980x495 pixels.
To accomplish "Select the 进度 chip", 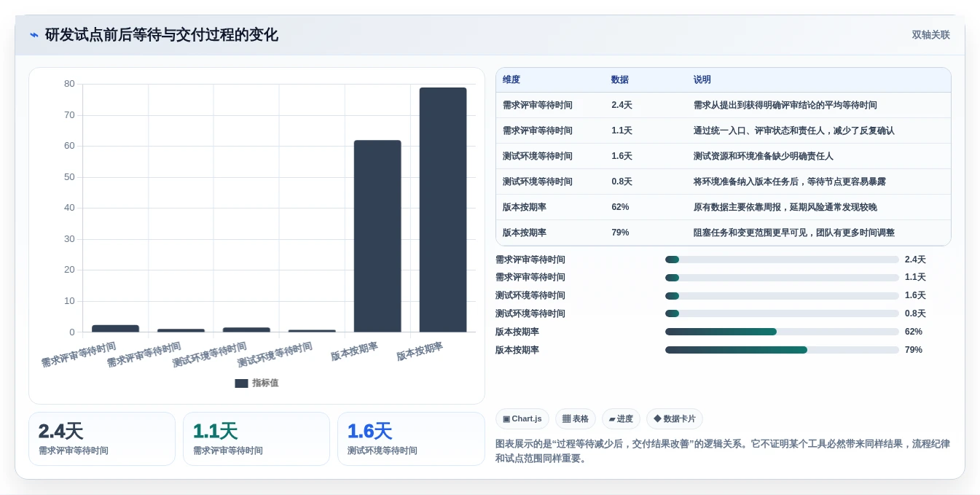I will 621,418.
